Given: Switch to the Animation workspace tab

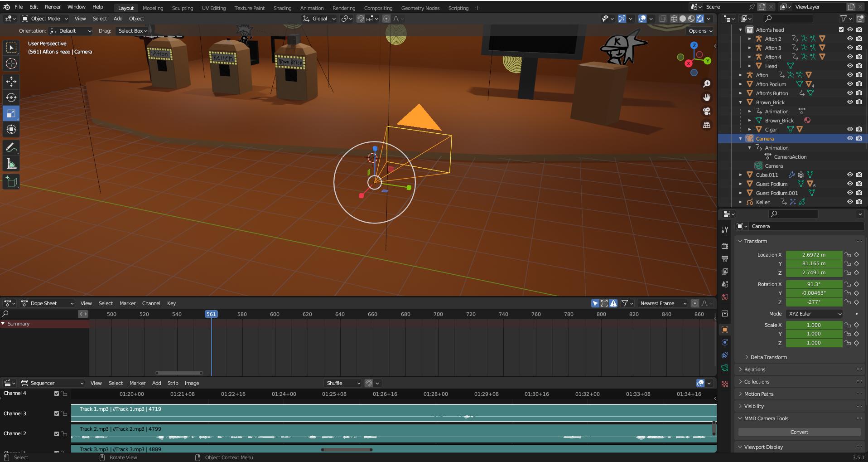Looking at the screenshot, I should point(312,8).
